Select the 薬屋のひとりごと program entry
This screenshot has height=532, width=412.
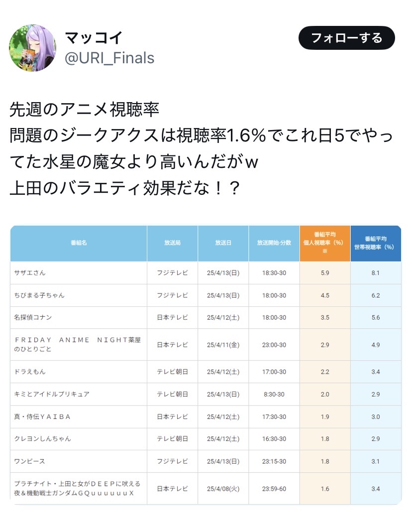pos(78,344)
